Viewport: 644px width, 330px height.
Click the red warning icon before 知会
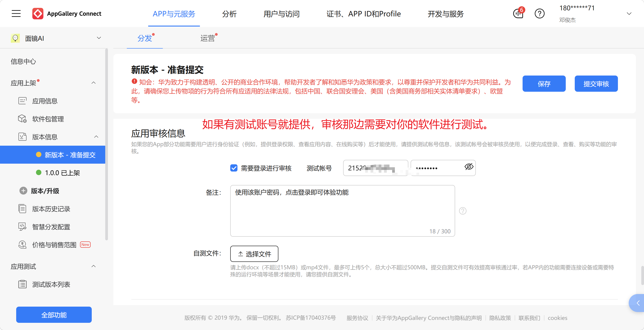(x=134, y=81)
